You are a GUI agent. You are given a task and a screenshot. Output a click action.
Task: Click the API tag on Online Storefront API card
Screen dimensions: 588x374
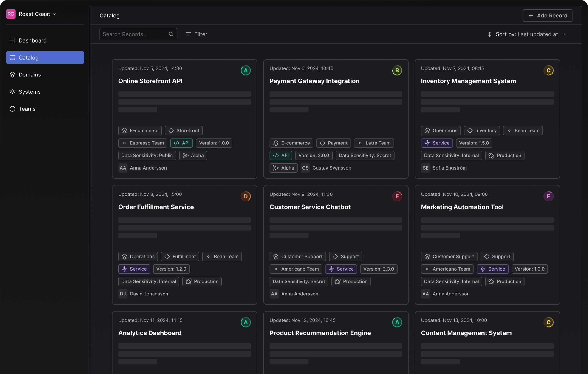pos(181,143)
